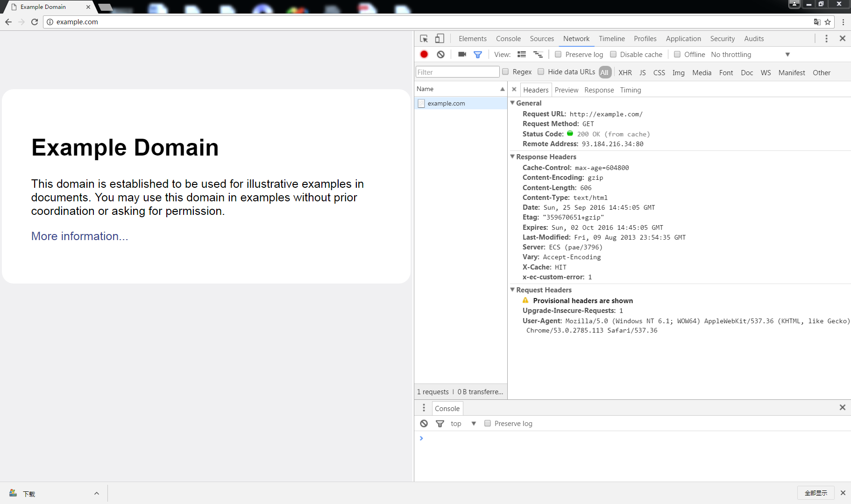Sort requests by Name column
The height and width of the screenshot is (504, 851).
click(461, 89)
